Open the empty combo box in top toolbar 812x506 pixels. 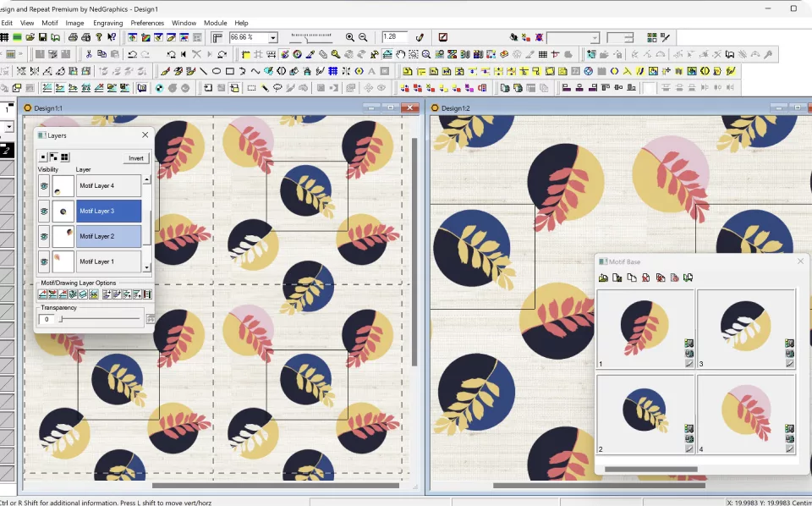point(573,37)
